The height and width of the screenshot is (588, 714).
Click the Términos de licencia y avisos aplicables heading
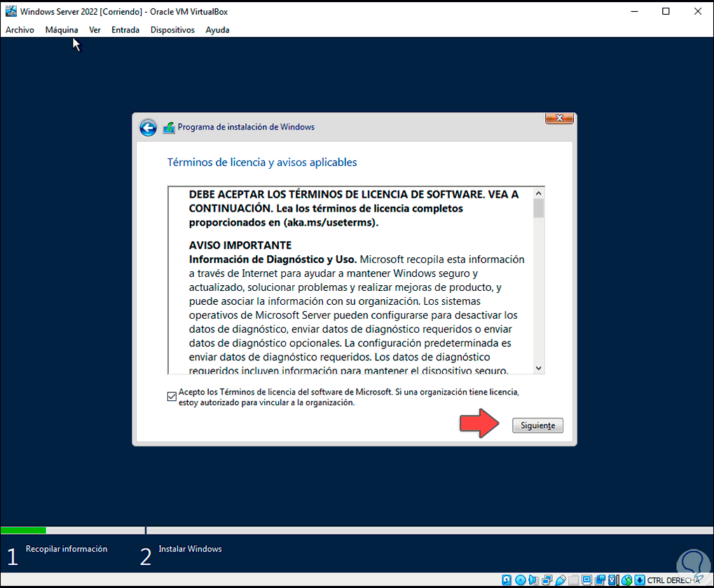pyautogui.click(x=262, y=162)
